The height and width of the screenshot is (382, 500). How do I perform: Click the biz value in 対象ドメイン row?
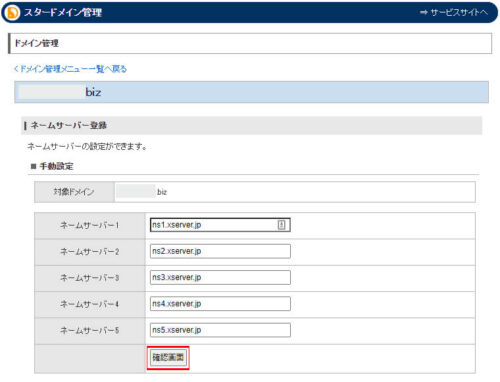pos(162,192)
